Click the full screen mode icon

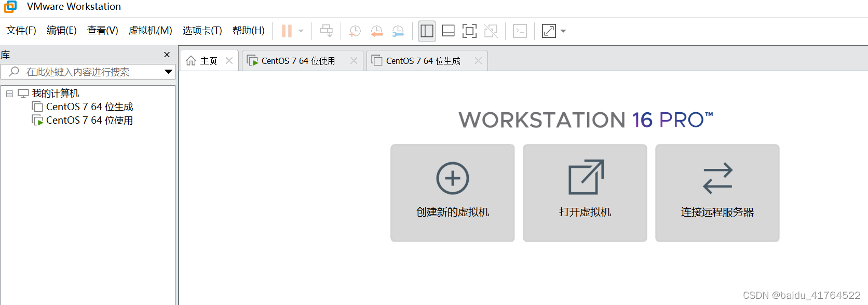[x=469, y=31]
